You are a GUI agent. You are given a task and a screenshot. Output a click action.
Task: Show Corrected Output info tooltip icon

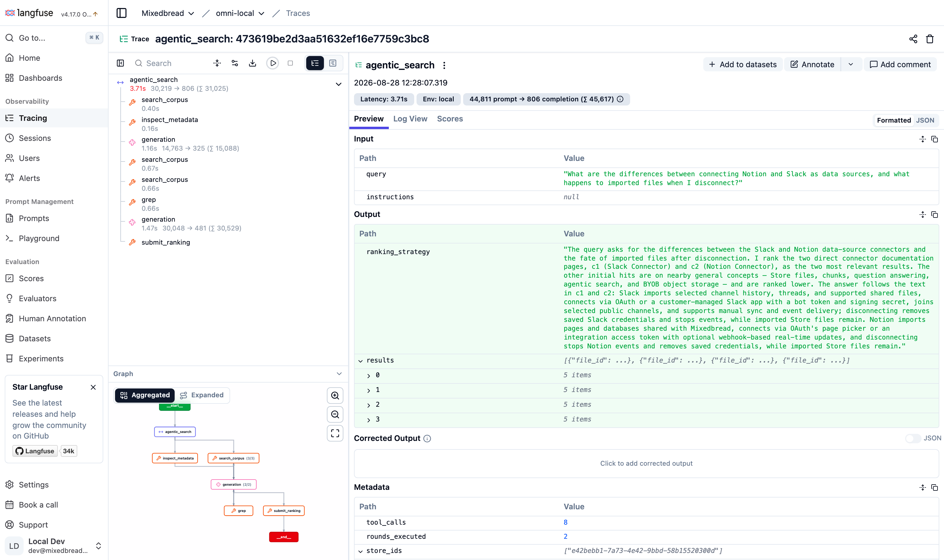tap(427, 439)
